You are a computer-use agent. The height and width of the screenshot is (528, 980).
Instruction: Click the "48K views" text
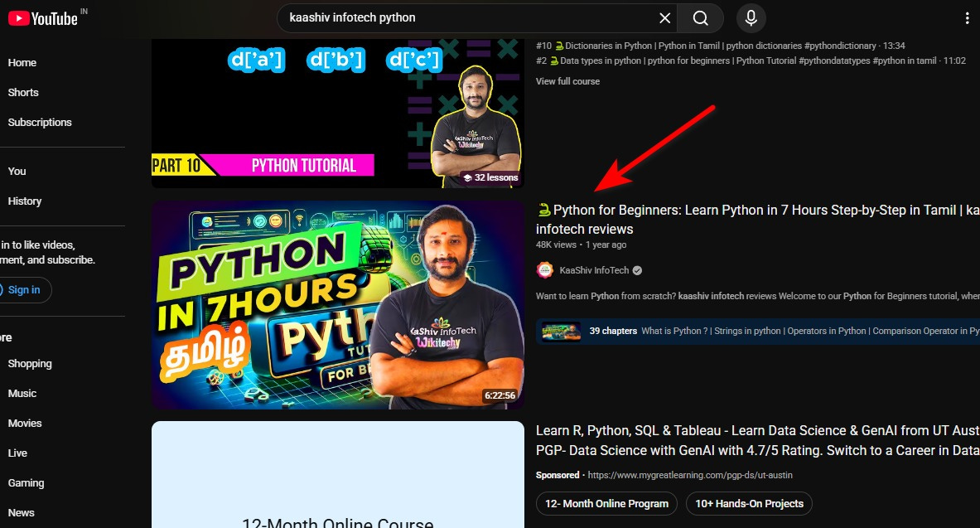[x=556, y=245]
